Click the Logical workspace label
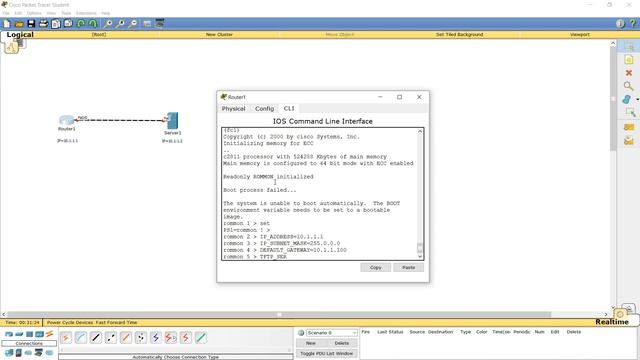The width and height of the screenshot is (640, 360). (20, 35)
